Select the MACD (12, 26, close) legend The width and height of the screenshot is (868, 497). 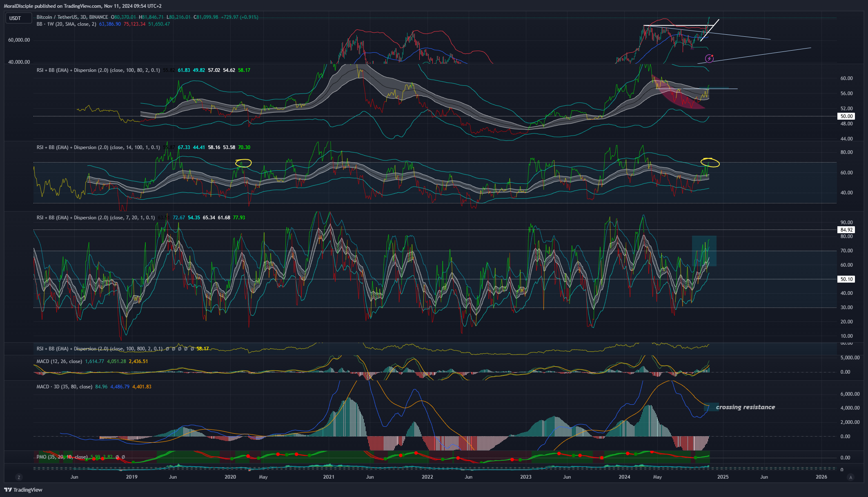tap(59, 361)
